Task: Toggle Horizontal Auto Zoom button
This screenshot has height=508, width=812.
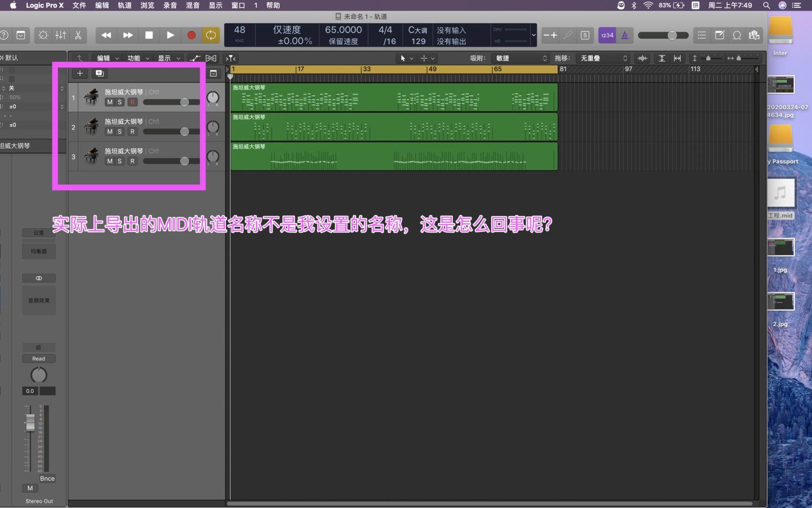Action: click(678, 58)
